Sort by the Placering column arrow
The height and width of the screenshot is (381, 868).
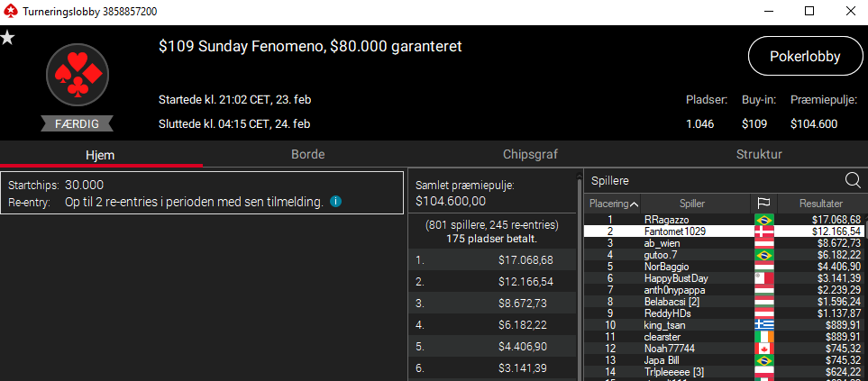635,204
